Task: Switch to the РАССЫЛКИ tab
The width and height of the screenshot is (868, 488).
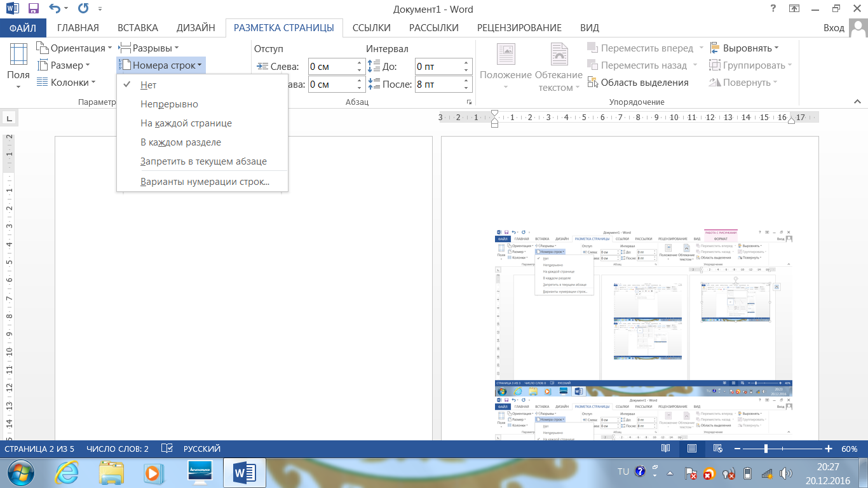Action: (434, 28)
